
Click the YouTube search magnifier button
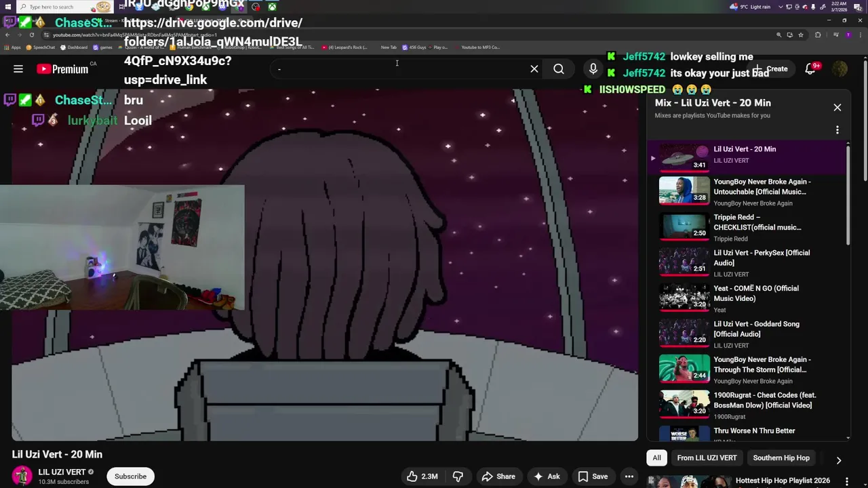tap(559, 68)
